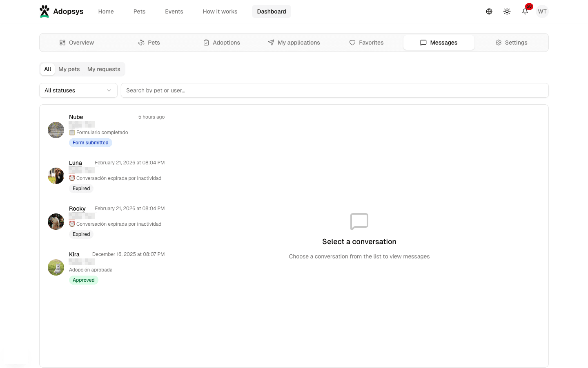Select the All filter chip
The image size is (588, 368).
coord(47,69)
